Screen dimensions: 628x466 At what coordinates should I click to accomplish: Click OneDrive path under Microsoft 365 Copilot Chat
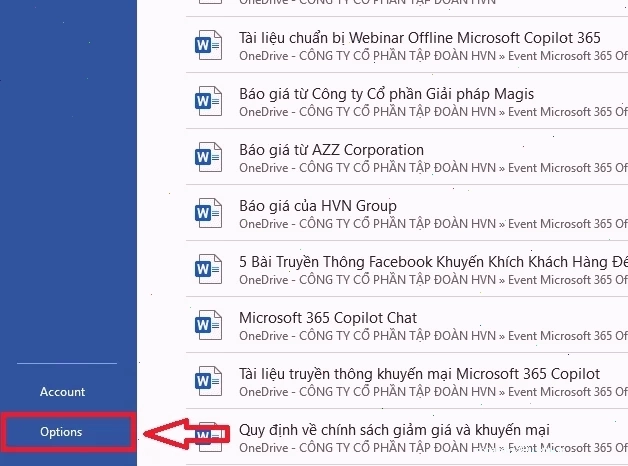pos(433,336)
